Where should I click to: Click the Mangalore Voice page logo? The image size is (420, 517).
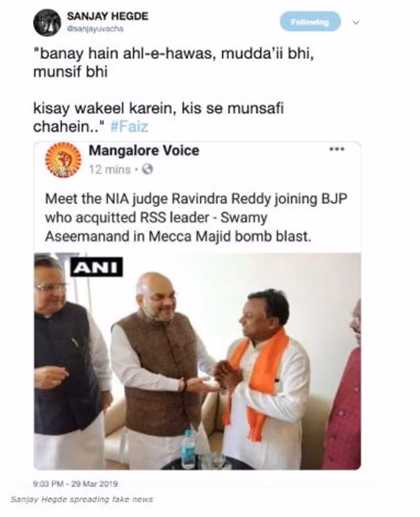63,160
